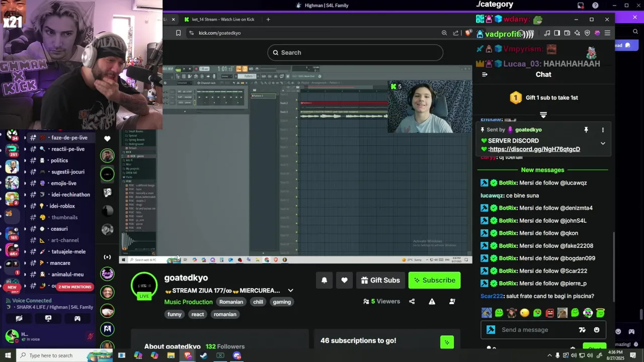Screen dimensions: 644x362
Task: Open the mancare Discord channel
Action: pyautogui.click(x=60, y=263)
